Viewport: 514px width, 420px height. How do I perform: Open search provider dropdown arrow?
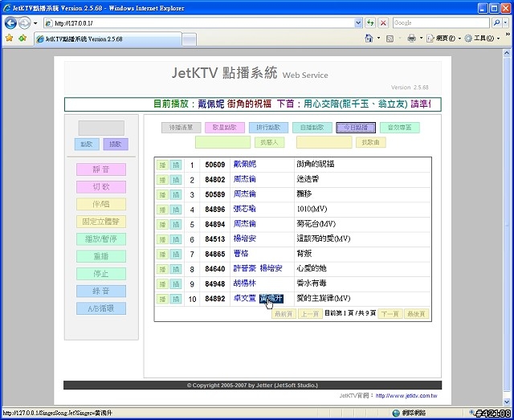pos(506,23)
